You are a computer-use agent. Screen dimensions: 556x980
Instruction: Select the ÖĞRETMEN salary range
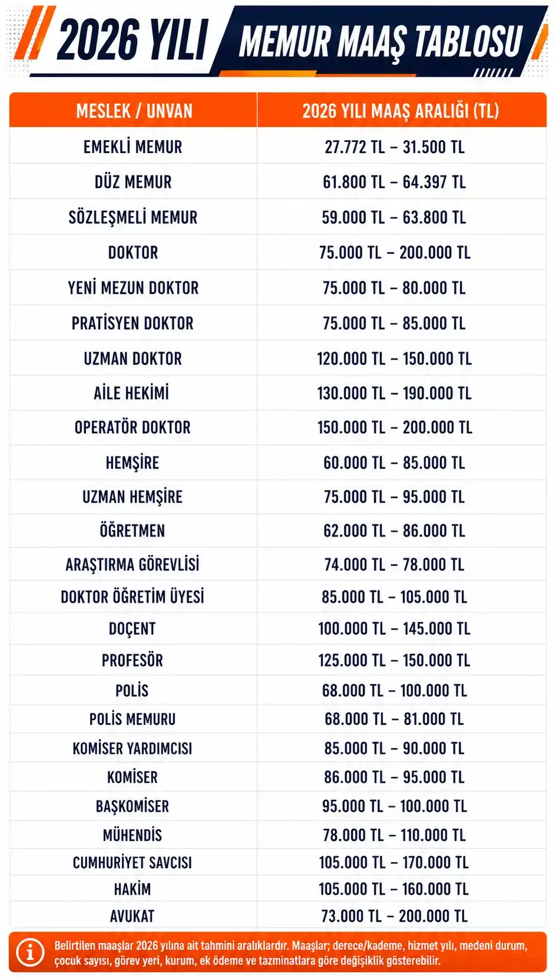tap(394, 531)
